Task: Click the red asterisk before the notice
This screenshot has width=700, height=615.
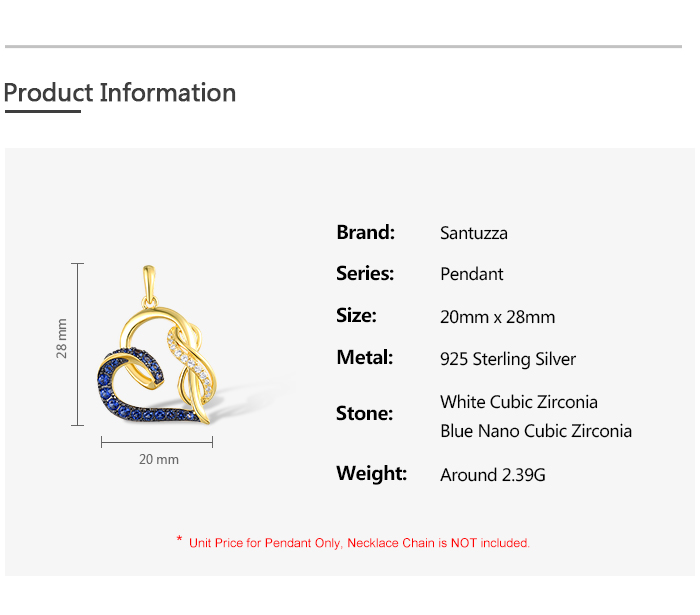Action: click(179, 541)
